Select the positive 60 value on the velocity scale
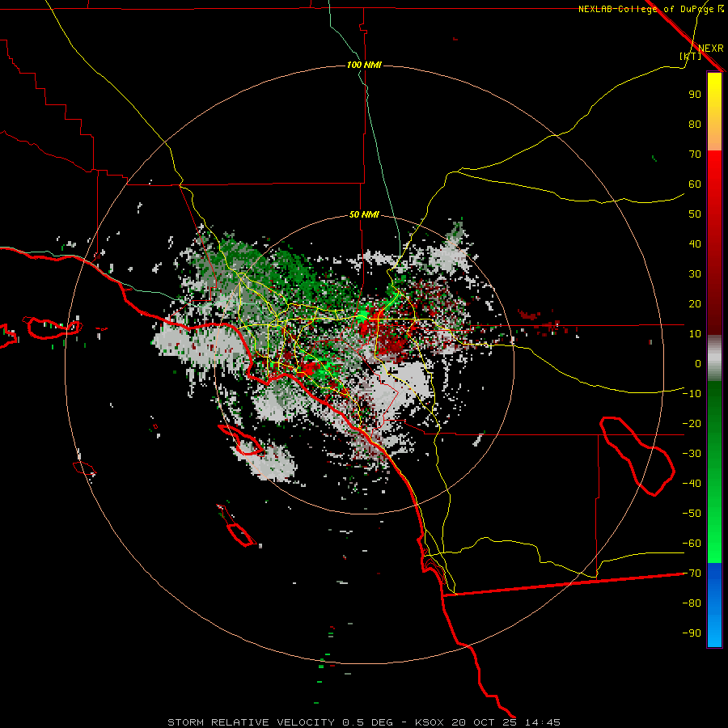728x728 pixels. click(x=695, y=184)
